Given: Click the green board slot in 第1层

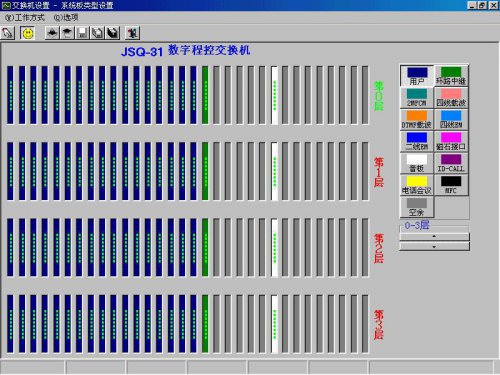Looking at the screenshot, I should 205,172.
